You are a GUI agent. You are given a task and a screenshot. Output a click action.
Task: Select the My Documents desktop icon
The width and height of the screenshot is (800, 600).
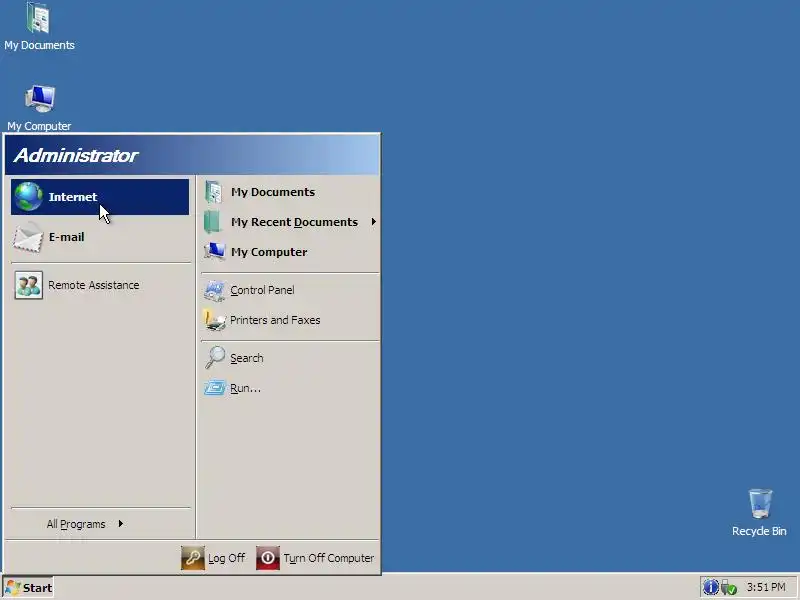click(x=38, y=18)
